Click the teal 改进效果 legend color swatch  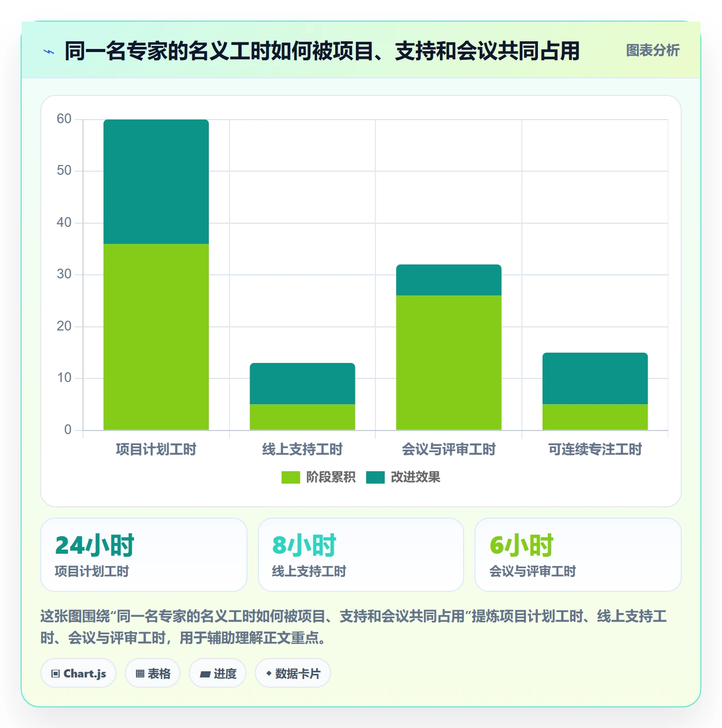375,477
